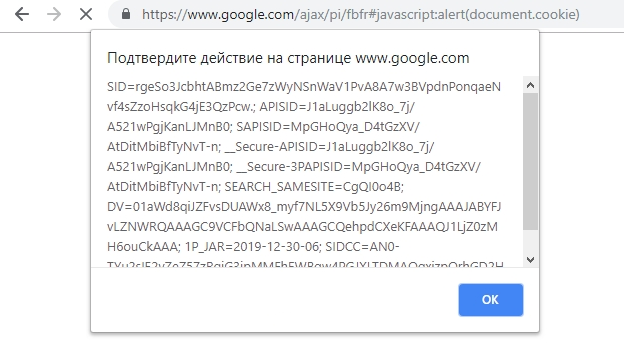Click the dialog's scrollbar thumb
624x361 pixels.
point(530,161)
